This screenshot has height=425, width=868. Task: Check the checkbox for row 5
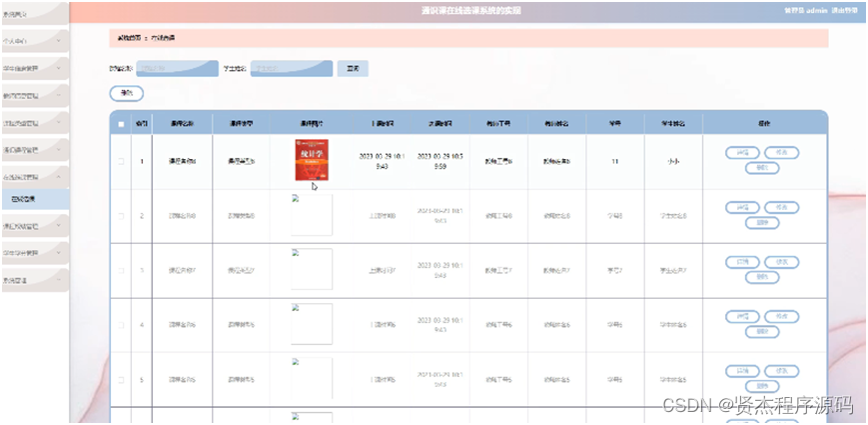(121, 380)
